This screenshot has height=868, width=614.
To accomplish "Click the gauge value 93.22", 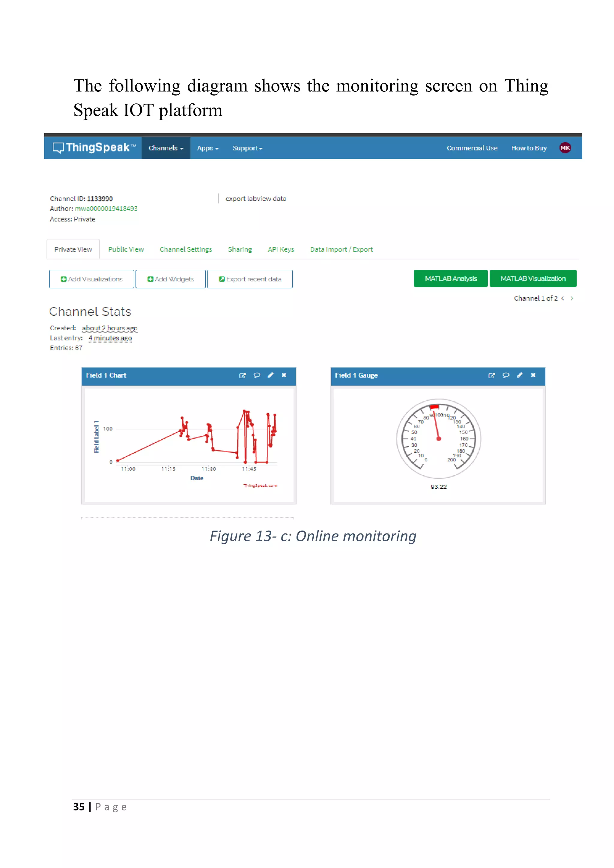I will pos(439,486).
